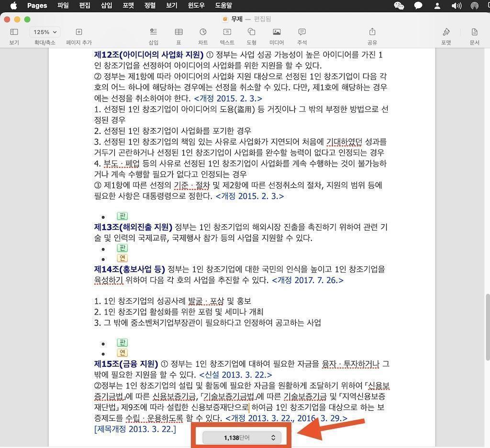
Task: Open the 125% zoom dropdown
Action: tap(45, 32)
